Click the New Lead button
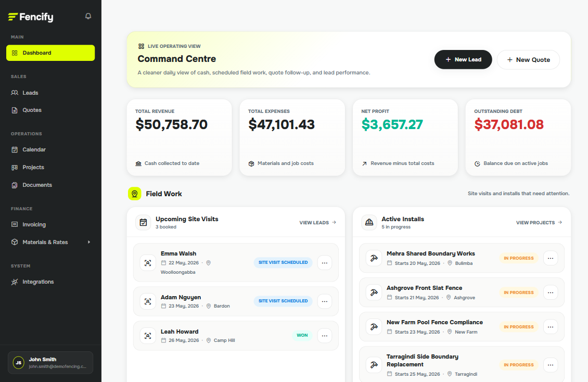The height and width of the screenshot is (382, 588). pyautogui.click(x=463, y=60)
